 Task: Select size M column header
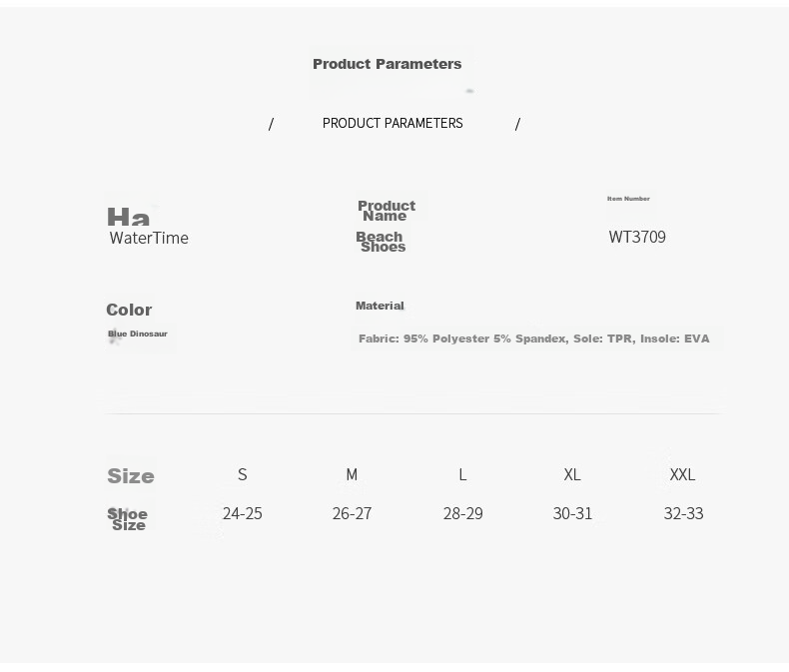(x=352, y=474)
